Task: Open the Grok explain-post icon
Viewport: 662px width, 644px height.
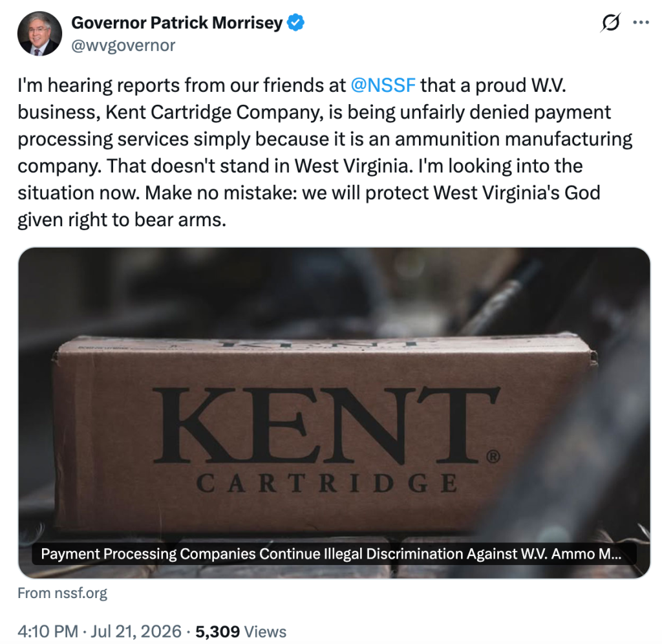Action: (610, 23)
